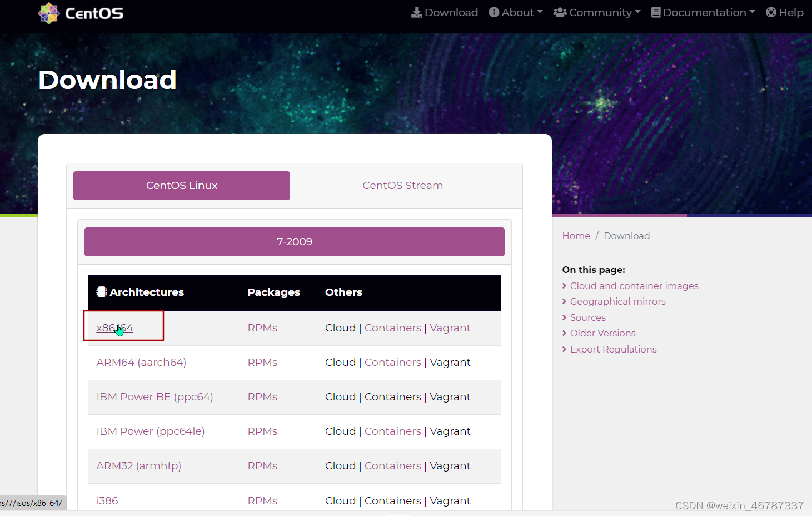This screenshot has height=516, width=812.
Task: Select the CentOS Linux tab
Action: tap(182, 186)
